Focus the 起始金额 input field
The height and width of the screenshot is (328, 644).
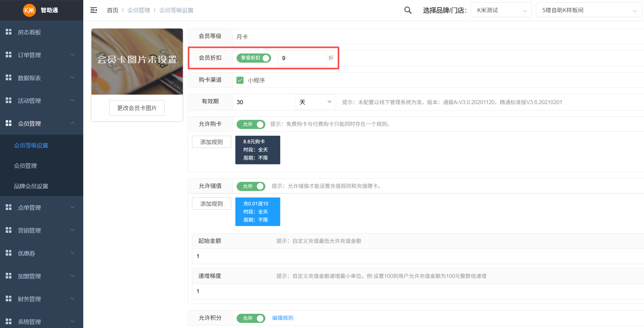pos(418,256)
